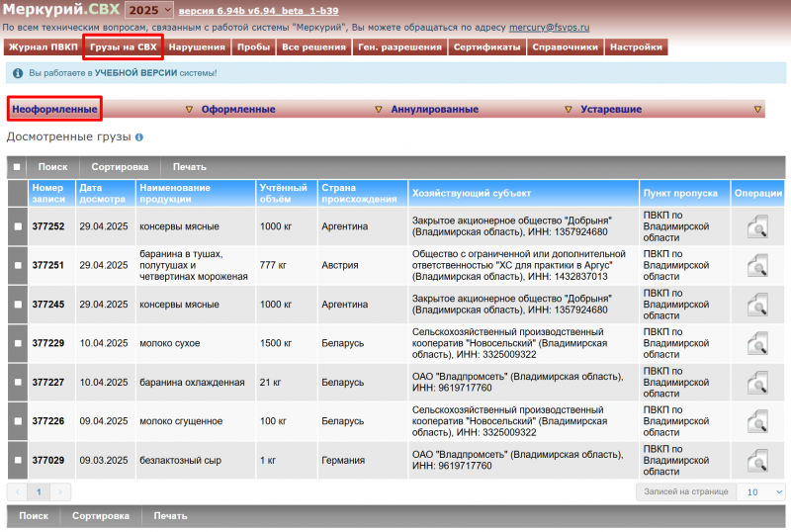Select the checkbox for record 377229
Screen dimensions: 791x532
tap(18, 343)
